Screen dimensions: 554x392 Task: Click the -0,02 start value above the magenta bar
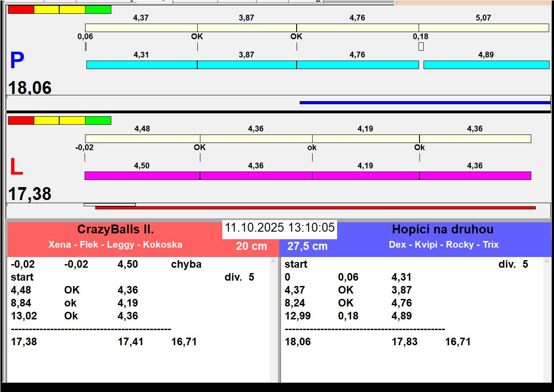(x=85, y=147)
